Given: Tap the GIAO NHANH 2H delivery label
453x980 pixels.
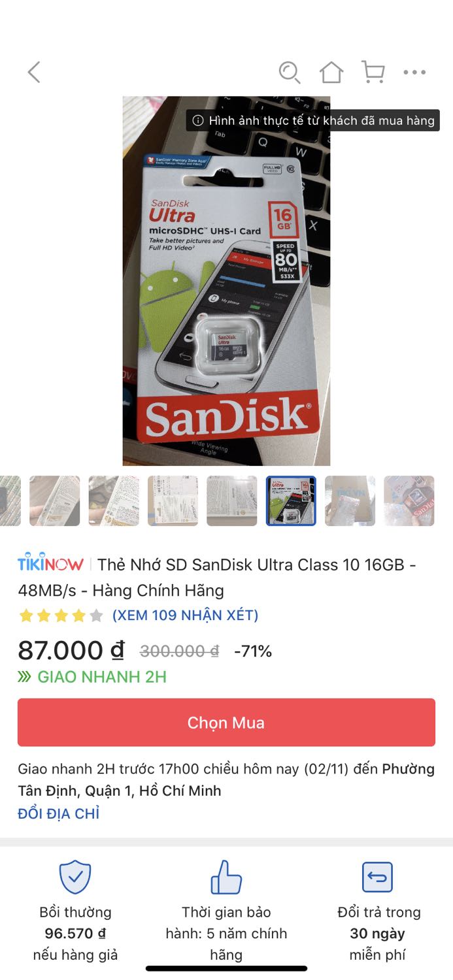Looking at the screenshot, I should tap(92, 677).
